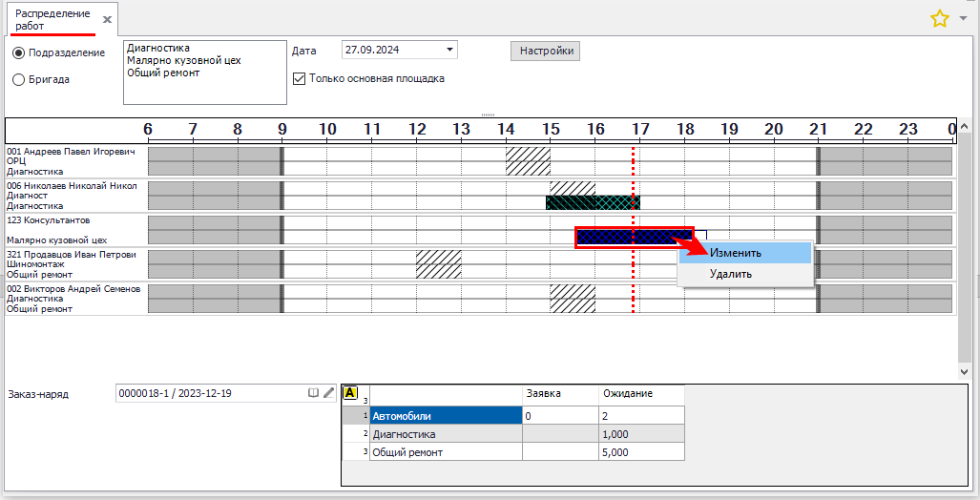The height and width of the screenshot is (500, 980).
Task: Close the Распределение работ tab
Action: (x=107, y=19)
